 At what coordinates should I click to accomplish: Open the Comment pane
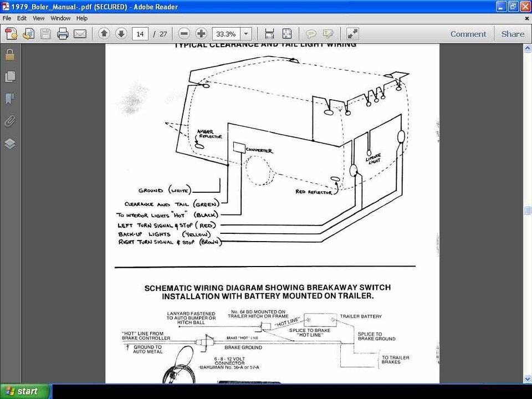point(468,34)
